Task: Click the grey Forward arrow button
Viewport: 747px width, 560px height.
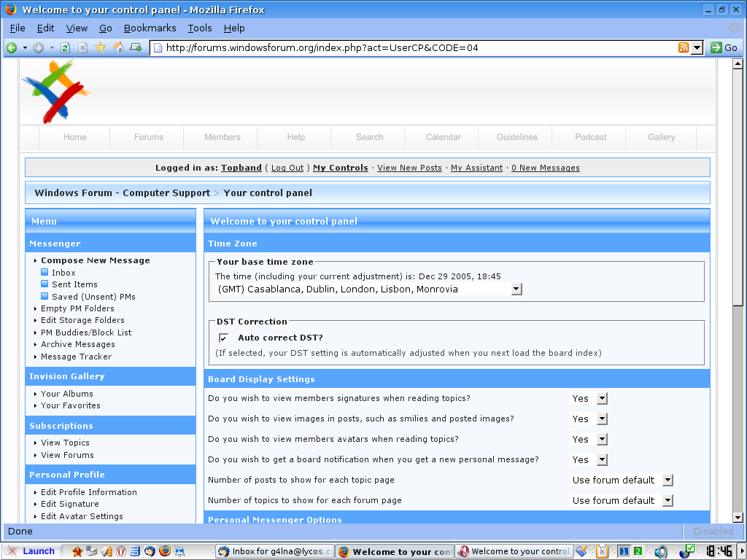Action: tap(39, 47)
